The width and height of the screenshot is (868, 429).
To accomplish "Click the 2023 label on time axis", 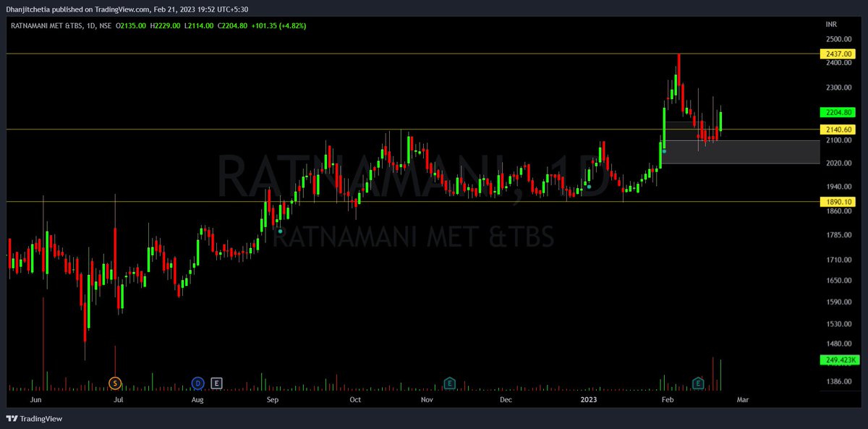I will pos(590,399).
